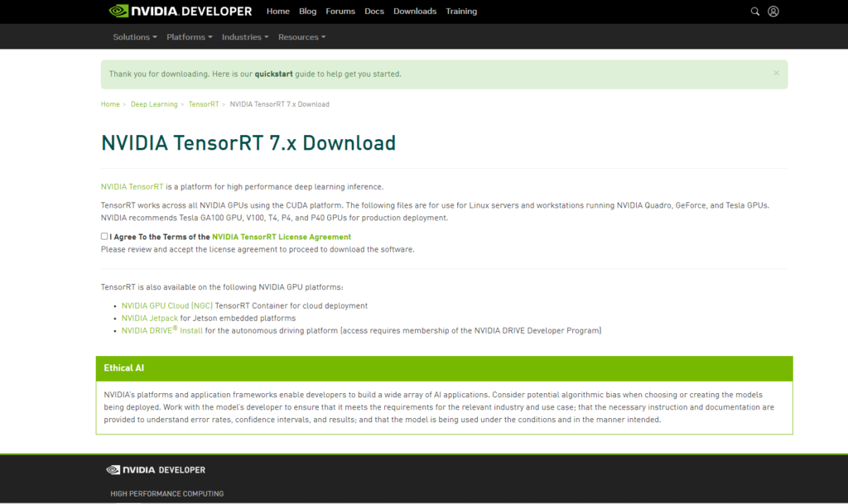Viewport: 848px width, 504px height.
Task: Click the NVIDIA Developer logo in header
Action: pyautogui.click(x=180, y=12)
